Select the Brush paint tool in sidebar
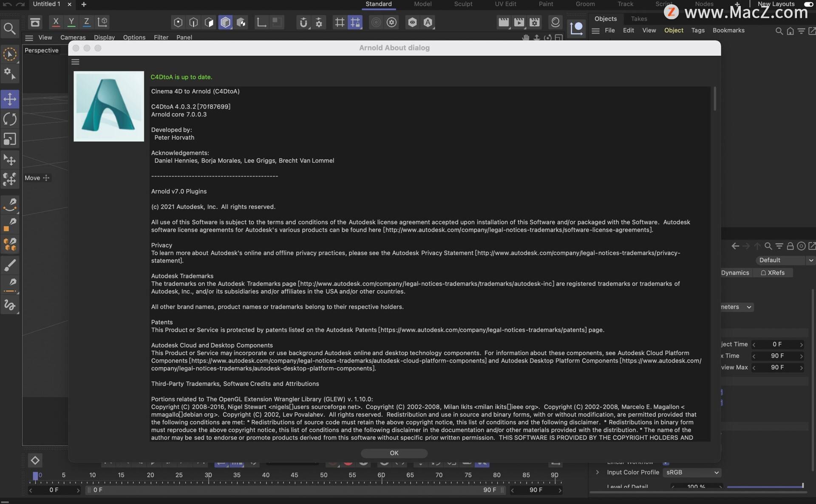The width and height of the screenshot is (816, 504). 10,265
